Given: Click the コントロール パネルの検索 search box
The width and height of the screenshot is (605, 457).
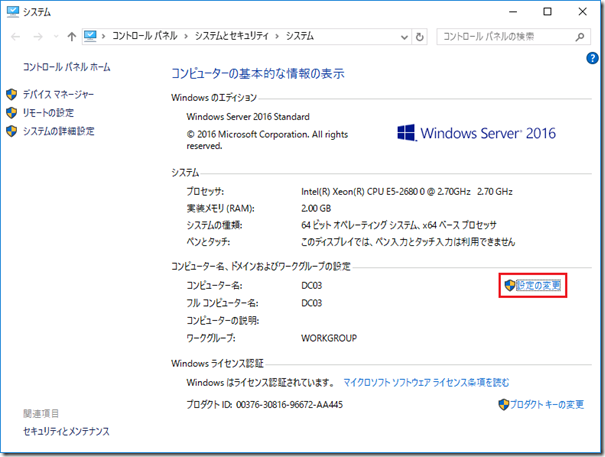Looking at the screenshot, I should pos(505,36).
